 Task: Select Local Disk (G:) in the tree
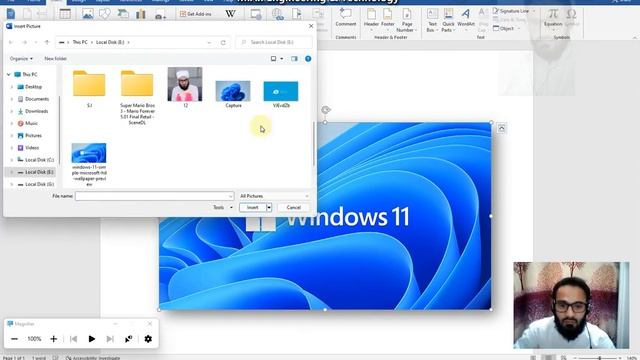[39, 184]
